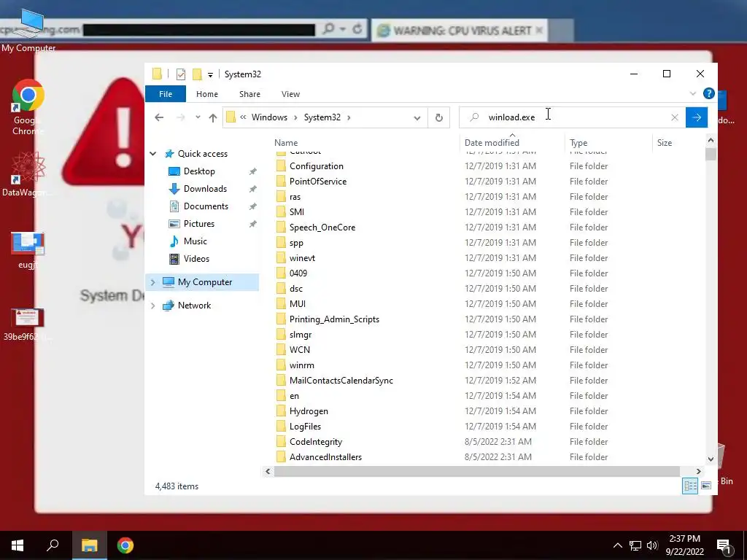The width and height of the screenshot is (747, 560).
Task: Click the System32 breadcrumb in address bar
Action: 322,117
